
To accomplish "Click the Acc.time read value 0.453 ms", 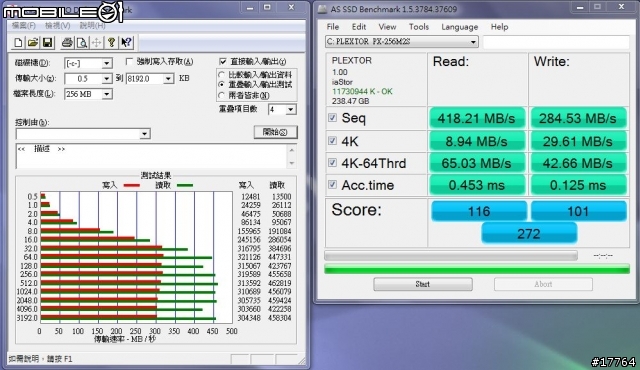I will tap(477, 185).
